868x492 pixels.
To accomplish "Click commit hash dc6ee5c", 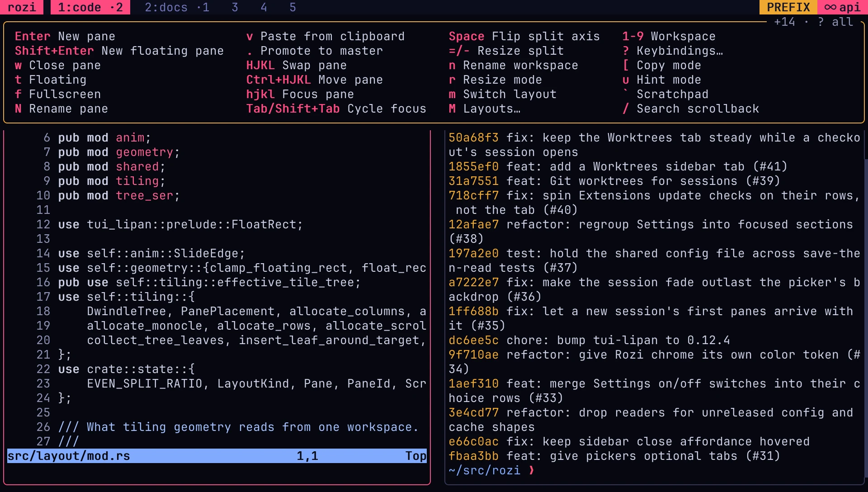I will (x=474, y=340).
